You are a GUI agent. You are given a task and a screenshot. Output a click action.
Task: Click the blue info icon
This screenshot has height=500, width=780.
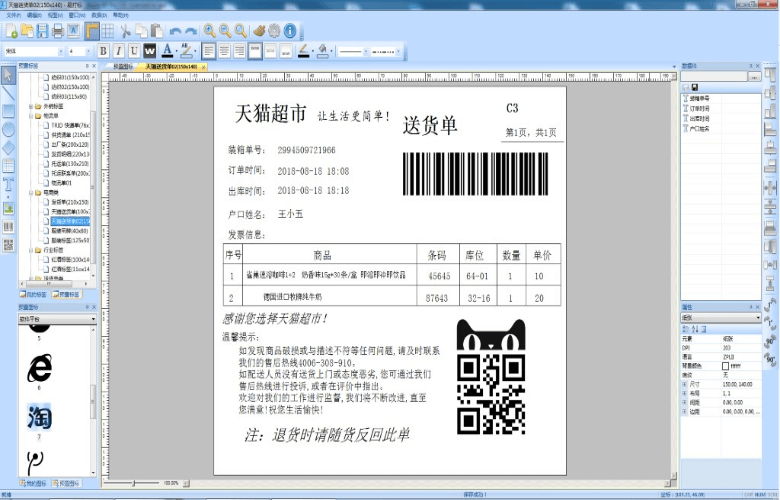pos(290,31)
